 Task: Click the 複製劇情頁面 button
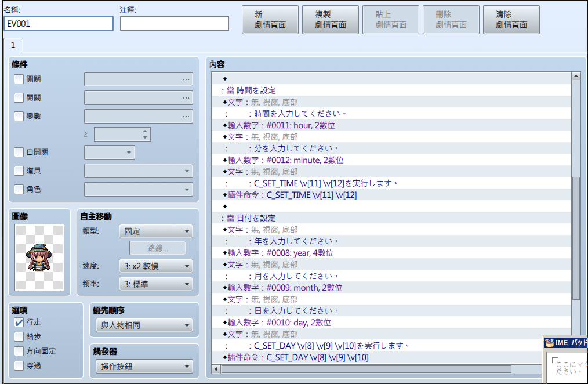tap(331, 20)
